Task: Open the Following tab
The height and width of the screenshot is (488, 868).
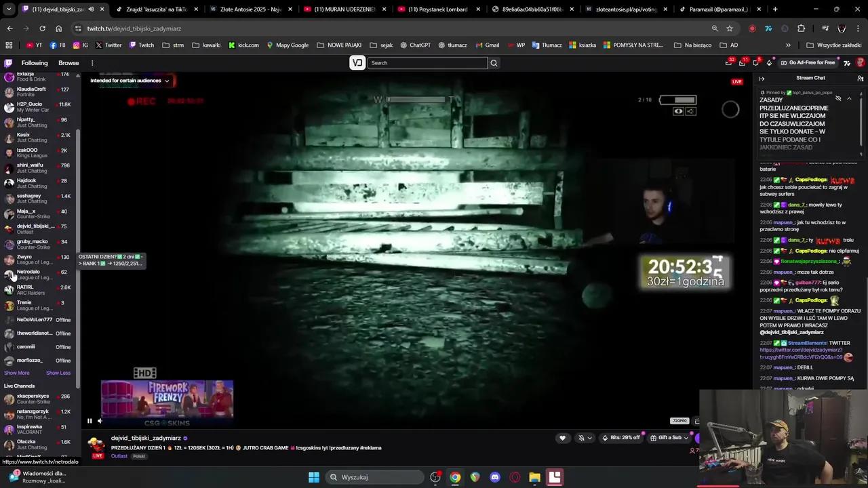Action: [x=35, y=63]
